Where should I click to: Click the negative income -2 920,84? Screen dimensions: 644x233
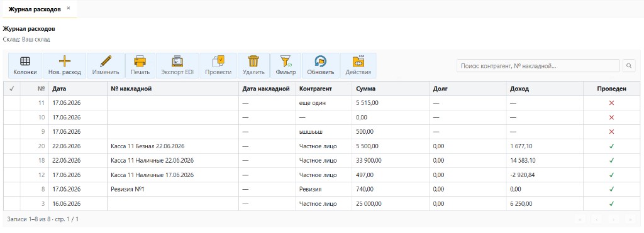click(x=522, y=175)
